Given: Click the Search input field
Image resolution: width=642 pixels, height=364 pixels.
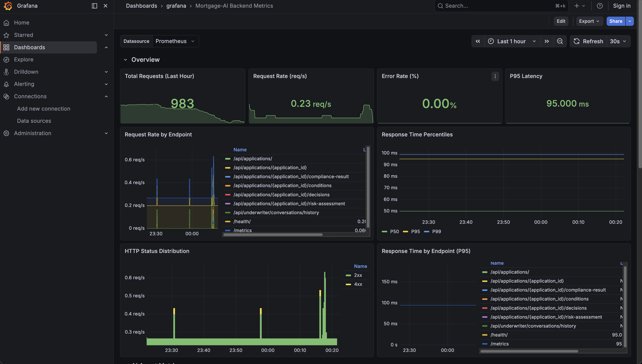Looking at the screenshot, I should [497, 6].
